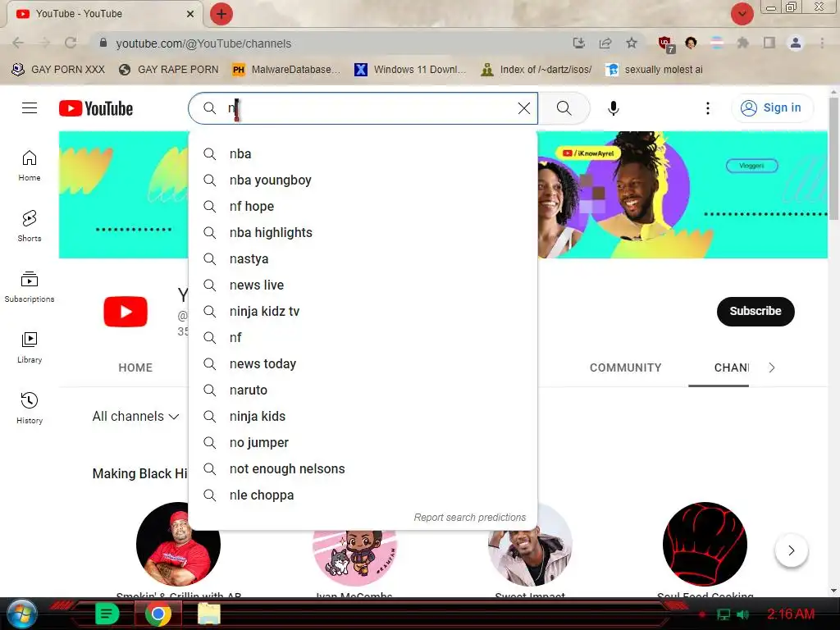Choose 'news today' suggestion

(363, 363)
